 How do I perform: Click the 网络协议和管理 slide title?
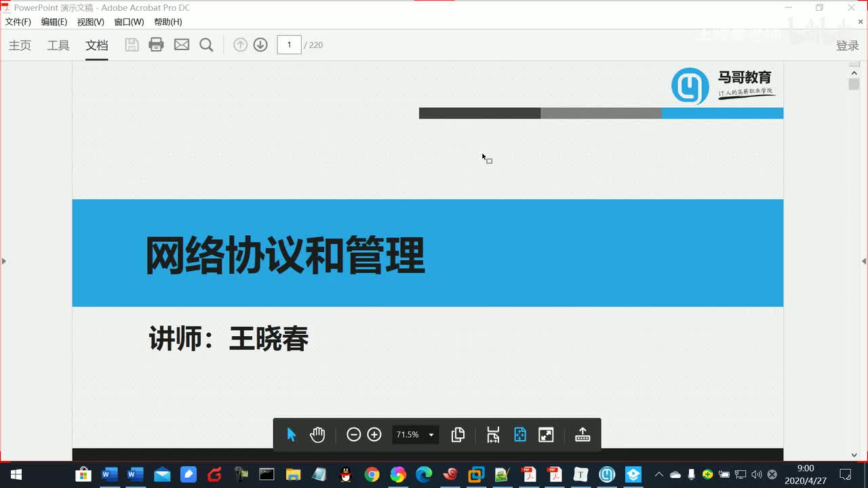click(285, 256)
